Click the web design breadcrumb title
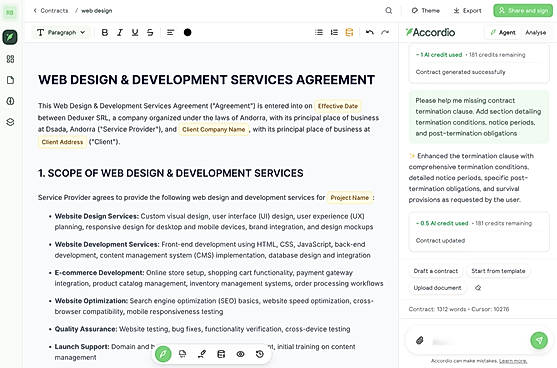The width and height of the screenshot is (557, 368). click(97, 11)
